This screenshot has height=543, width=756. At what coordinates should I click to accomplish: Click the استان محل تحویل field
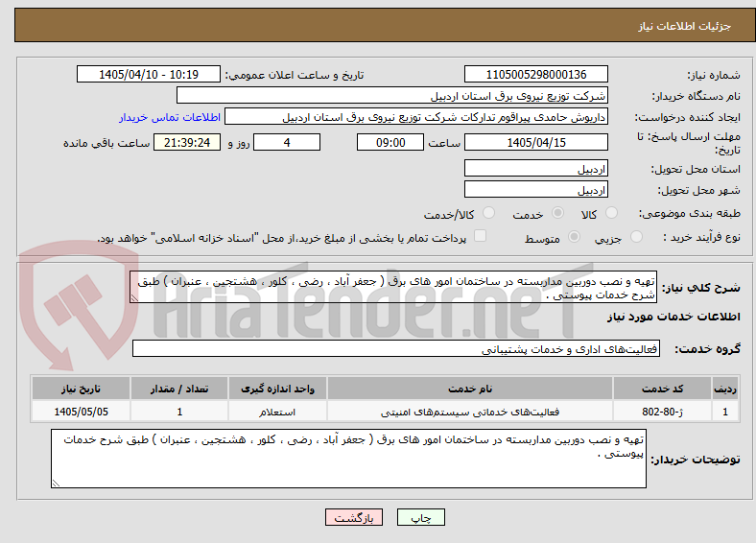[x=536, y=168]
